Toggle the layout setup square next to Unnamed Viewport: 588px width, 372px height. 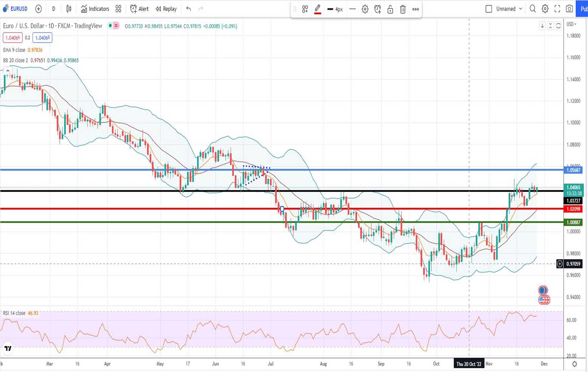488,9
